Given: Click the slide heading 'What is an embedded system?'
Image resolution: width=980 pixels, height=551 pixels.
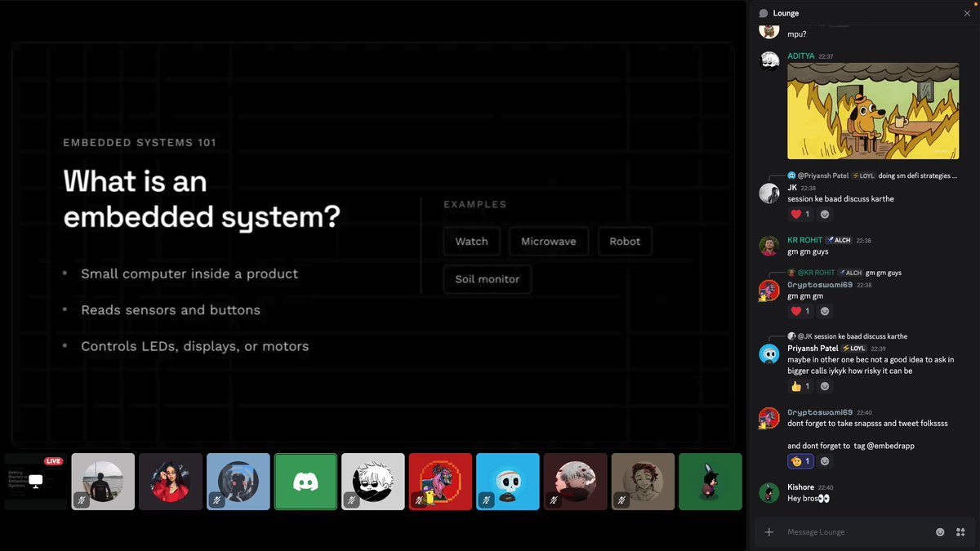Looking at the screenshot, I should click(x=202, y=198).
